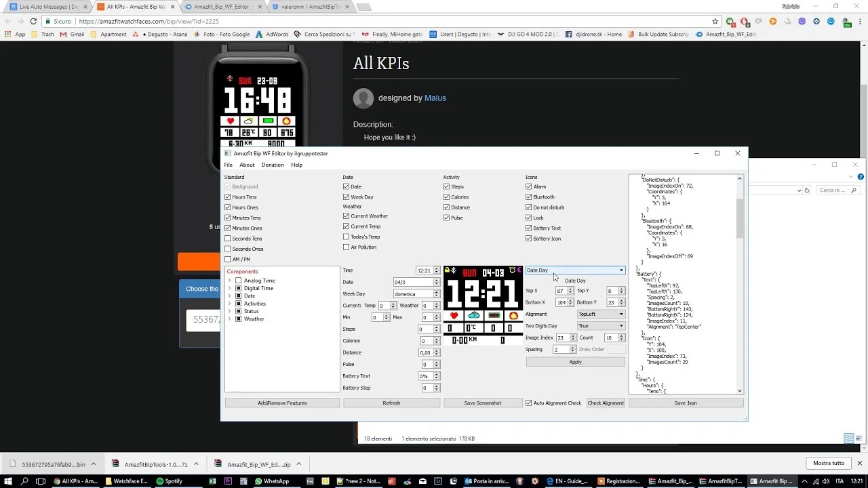Image resolution: width=868 pixels, height=488 pixels.
Task: Close the downloads bar
Action: click(x=860, y=464)
